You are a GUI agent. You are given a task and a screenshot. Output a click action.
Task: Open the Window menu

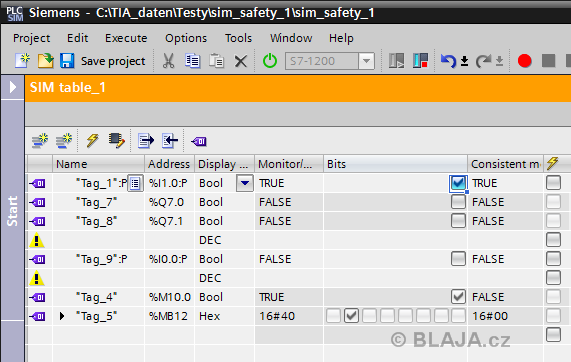(x=291, y=38)
